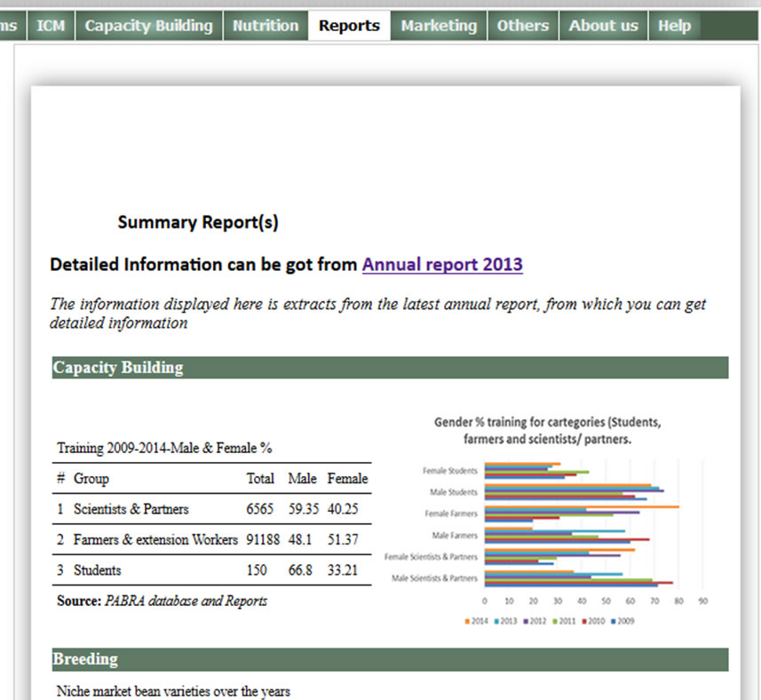Open the Others menu tab
This screenshot has width=761, height=700.
(522, 26)
